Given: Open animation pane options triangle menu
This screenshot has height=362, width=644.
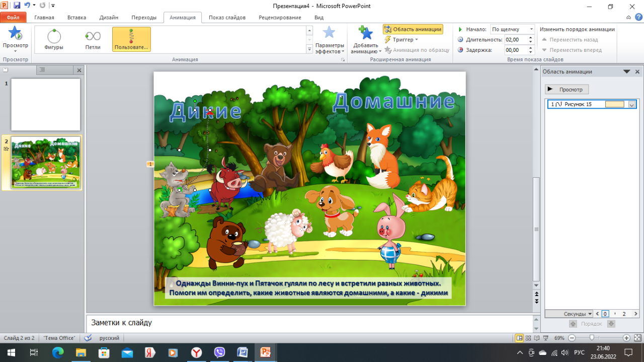Looking at the screenshot, I should click(x=626, y=71).
